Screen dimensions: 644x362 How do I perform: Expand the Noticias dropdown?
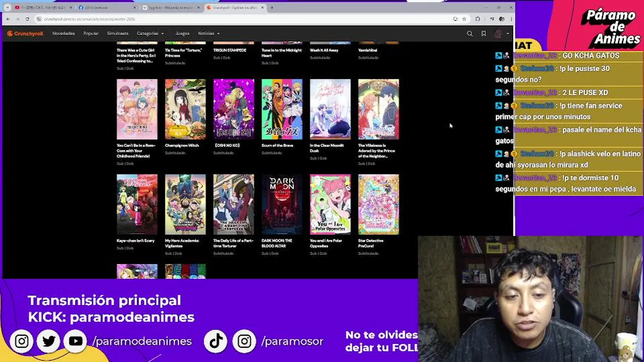(208, 33)
